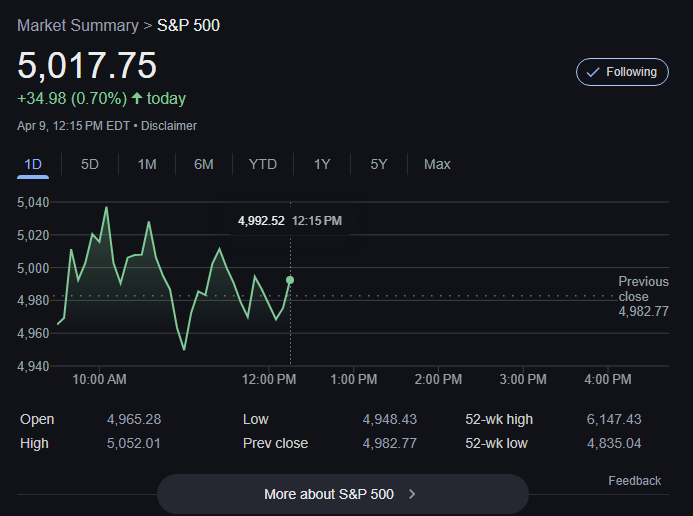Click the 4,940 y-axis label
The image size is (693, 516).
pyautogui.click(x=33, y=366)
